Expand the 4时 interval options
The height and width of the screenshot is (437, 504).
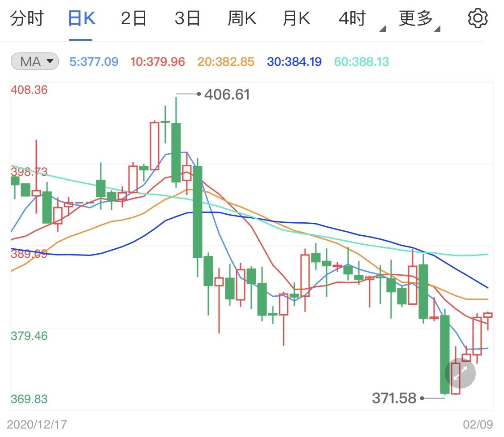tap(353, 18)
